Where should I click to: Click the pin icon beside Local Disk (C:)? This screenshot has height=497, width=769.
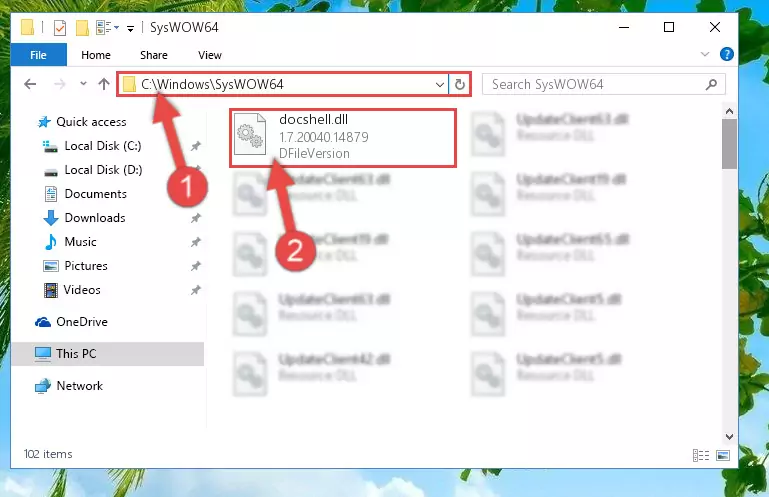click(x=196, y=146)
